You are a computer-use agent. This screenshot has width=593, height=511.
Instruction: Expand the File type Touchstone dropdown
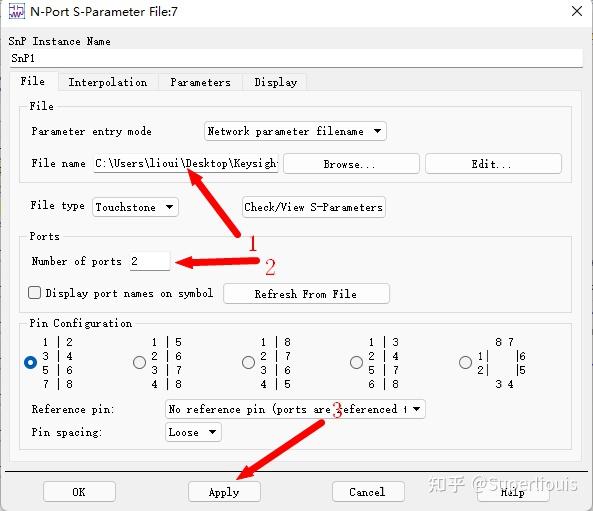(135, 207)
